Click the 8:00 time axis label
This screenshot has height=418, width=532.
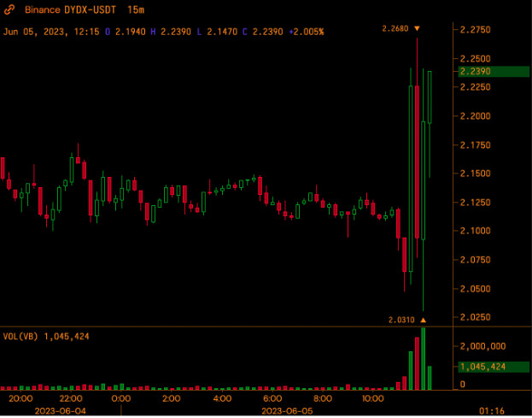click(x=323, y=398)
